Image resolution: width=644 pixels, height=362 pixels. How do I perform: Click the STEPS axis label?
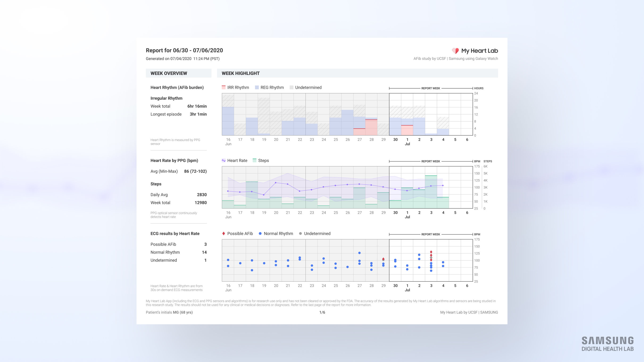[x=487, y=161]
